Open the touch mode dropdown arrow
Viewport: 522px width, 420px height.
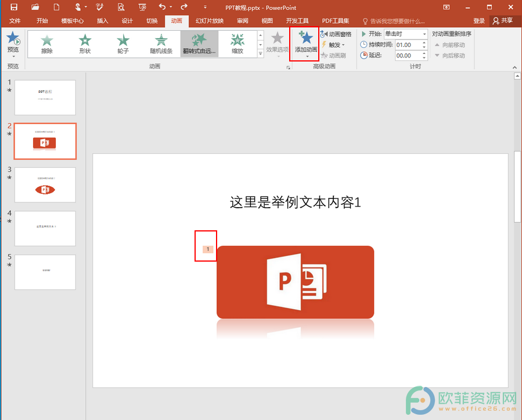(85, 6)
